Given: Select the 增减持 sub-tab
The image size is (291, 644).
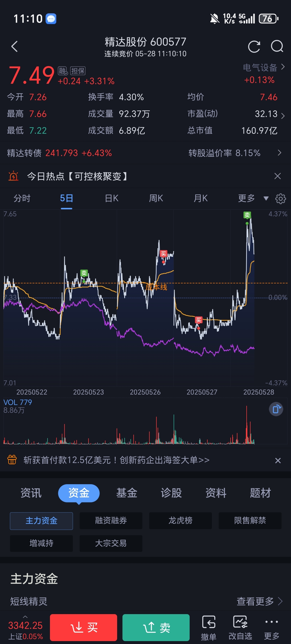Looking at the screenshot, I should coord(41,543).
